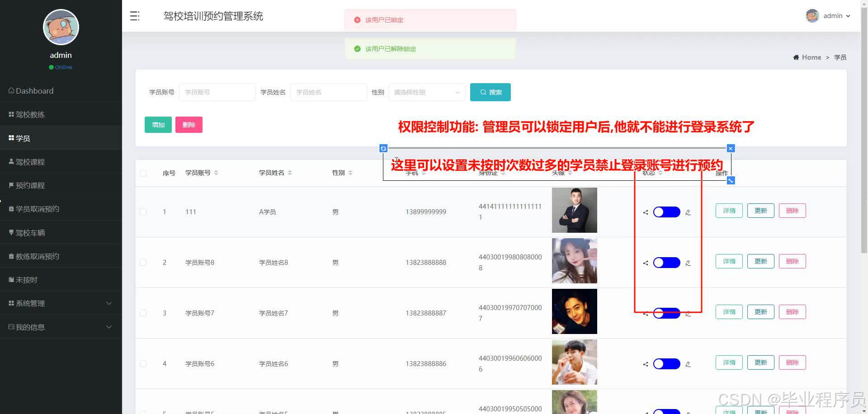
Task: Tick the checkbox for row 111
Action: pos(143,212)
